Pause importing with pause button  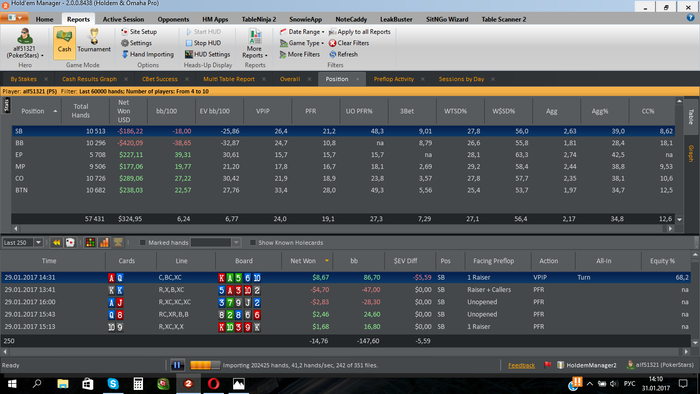point(177,365)
